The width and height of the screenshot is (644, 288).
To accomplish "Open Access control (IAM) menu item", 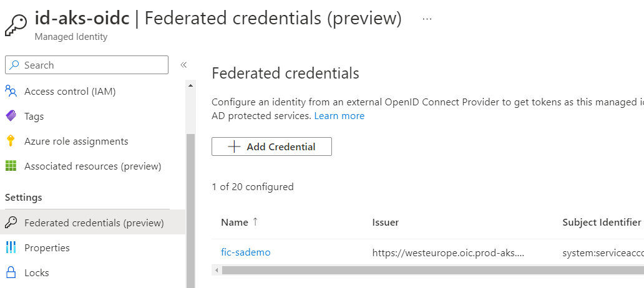I will [x=70, y=92].
